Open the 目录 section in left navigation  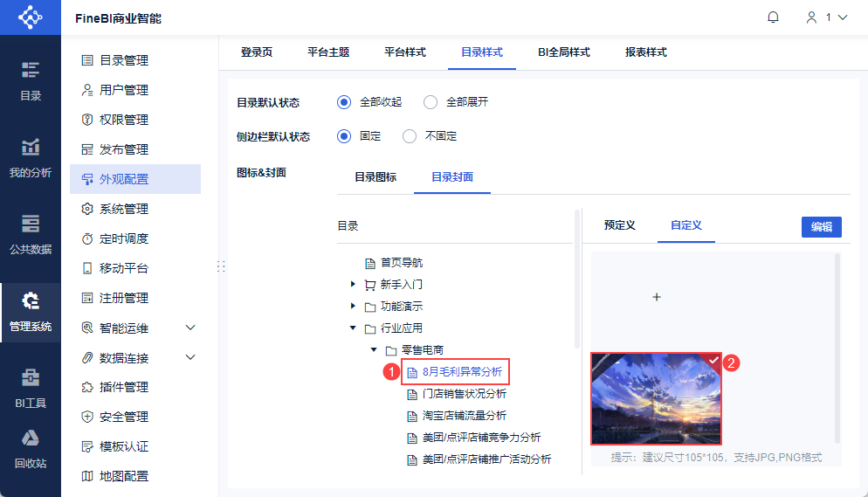(x=31, y=81)
